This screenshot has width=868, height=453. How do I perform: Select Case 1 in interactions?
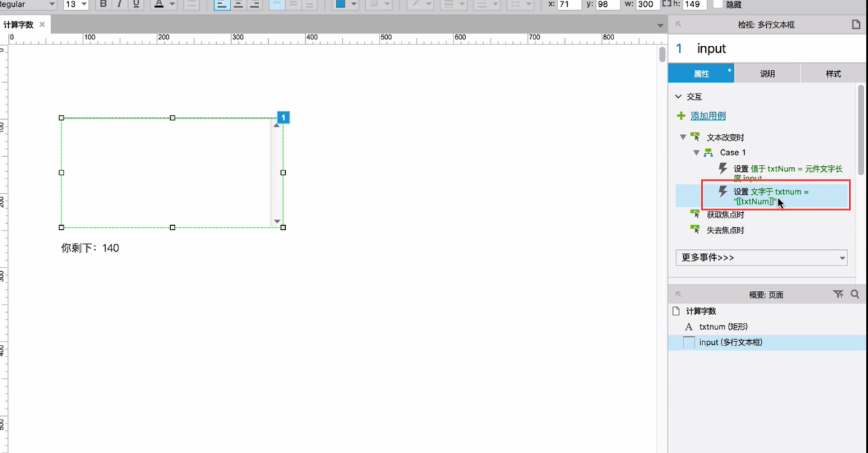click(x=733, y=153)
